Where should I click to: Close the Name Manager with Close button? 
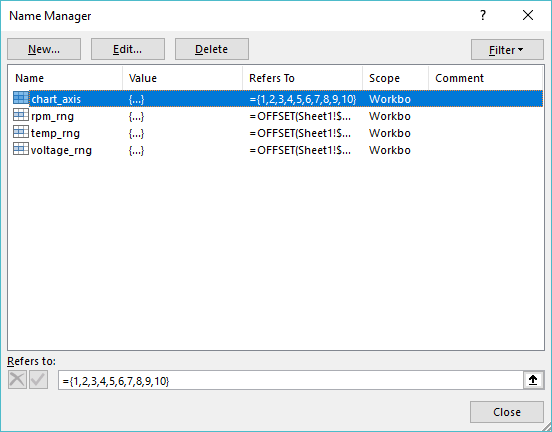click(x=507, y=412)
